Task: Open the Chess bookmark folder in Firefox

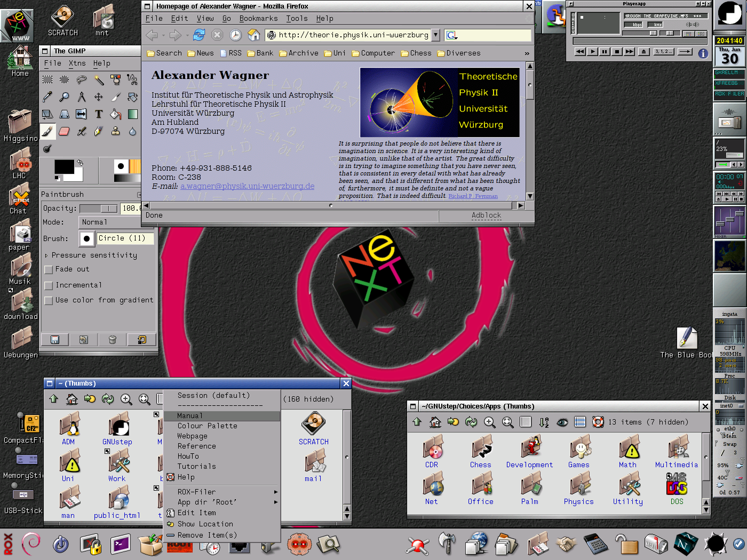Action: 416,53
